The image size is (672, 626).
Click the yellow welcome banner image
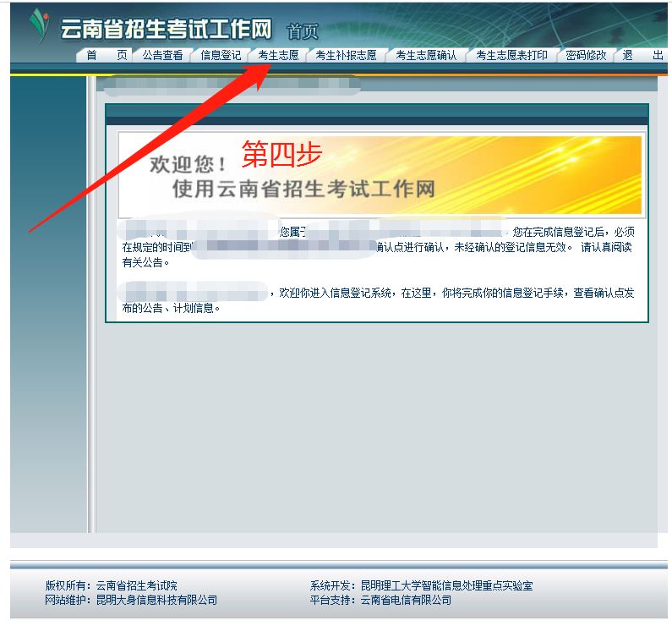pyautogui.click(x=541, y=173)
